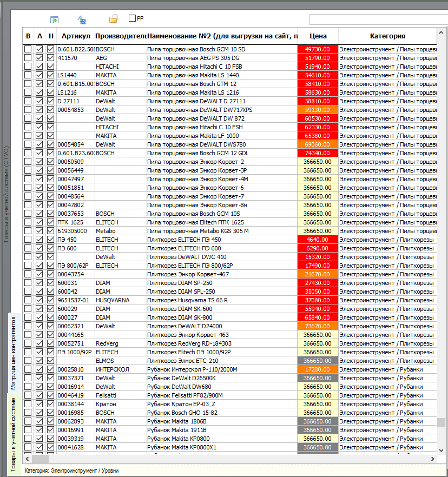Click the status bar text Категория: Электроинструмент / Уровни
This screenshot has width=448, height=477.
click(72, 471)
